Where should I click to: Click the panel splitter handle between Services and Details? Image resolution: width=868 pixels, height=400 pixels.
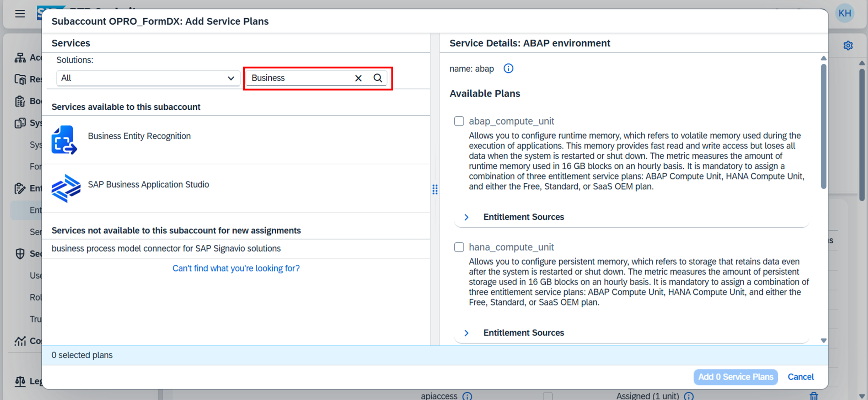click(x=435, y=189)
